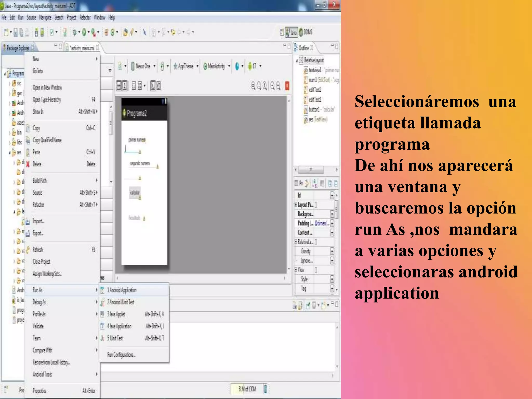The image size is (532, 399).
Task: Open Properties from context menu
Action: point(62,391)
